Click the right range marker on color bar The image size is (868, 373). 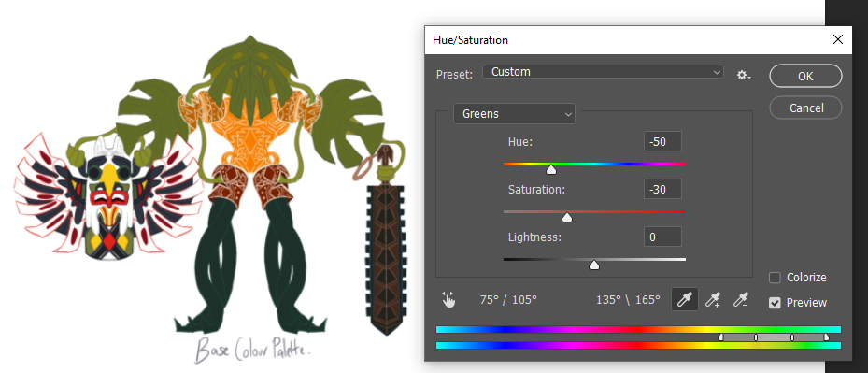[827, 337]
